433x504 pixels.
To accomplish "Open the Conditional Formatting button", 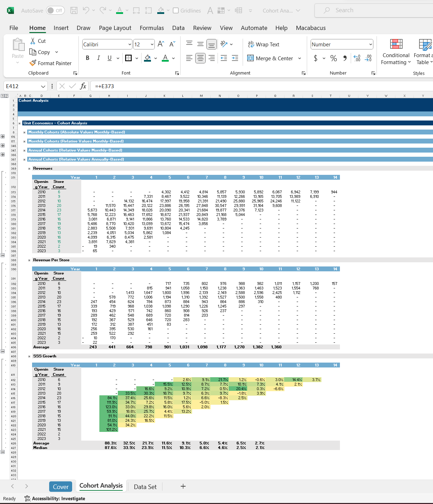I will coord(396,52).
